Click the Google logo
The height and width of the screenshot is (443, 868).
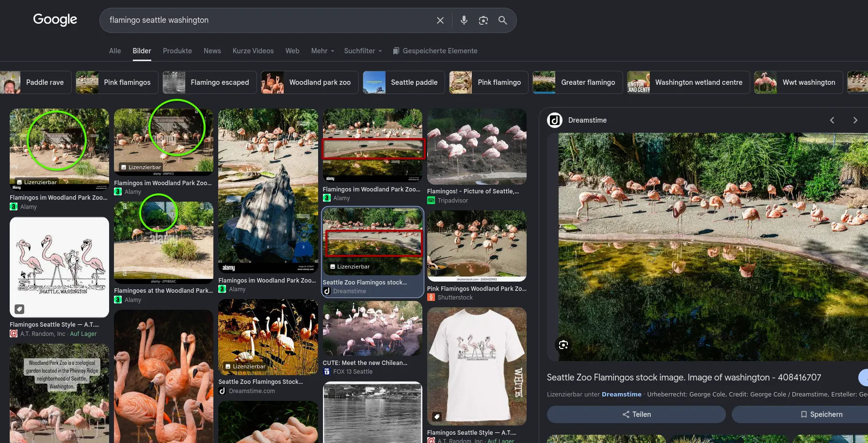point(55,19)
